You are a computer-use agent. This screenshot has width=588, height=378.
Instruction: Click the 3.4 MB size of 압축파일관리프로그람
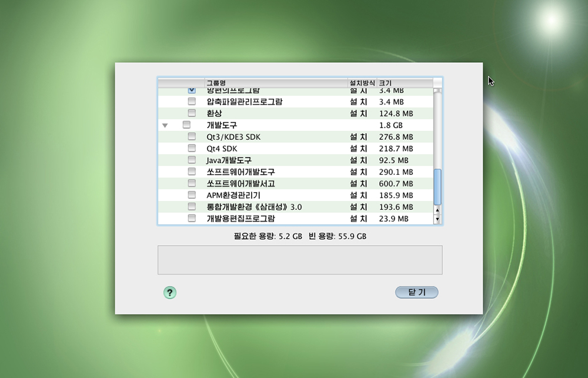tap(391, 102)
